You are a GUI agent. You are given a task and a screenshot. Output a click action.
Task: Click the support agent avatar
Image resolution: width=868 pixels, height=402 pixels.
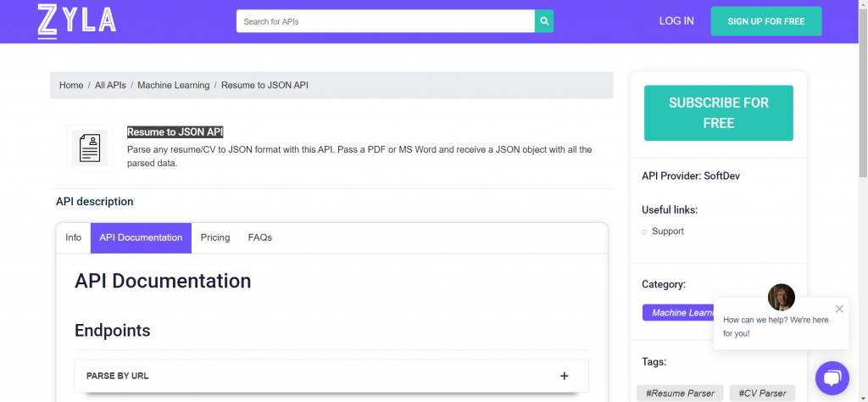[781, 298]
